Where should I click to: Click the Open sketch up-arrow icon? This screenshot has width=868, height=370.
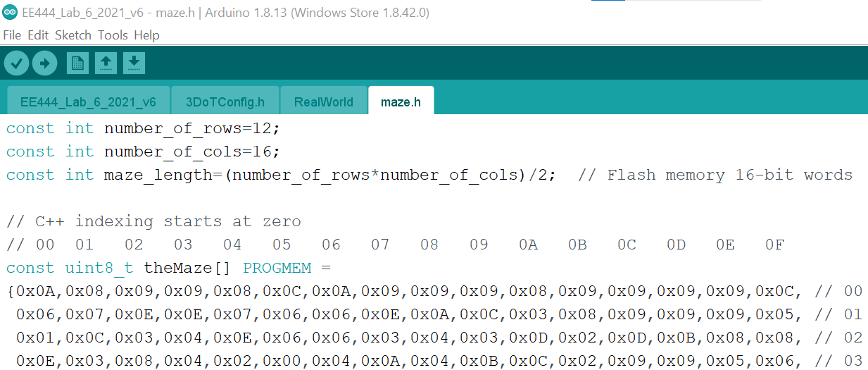pyautogui.click(x=106, y=63)
